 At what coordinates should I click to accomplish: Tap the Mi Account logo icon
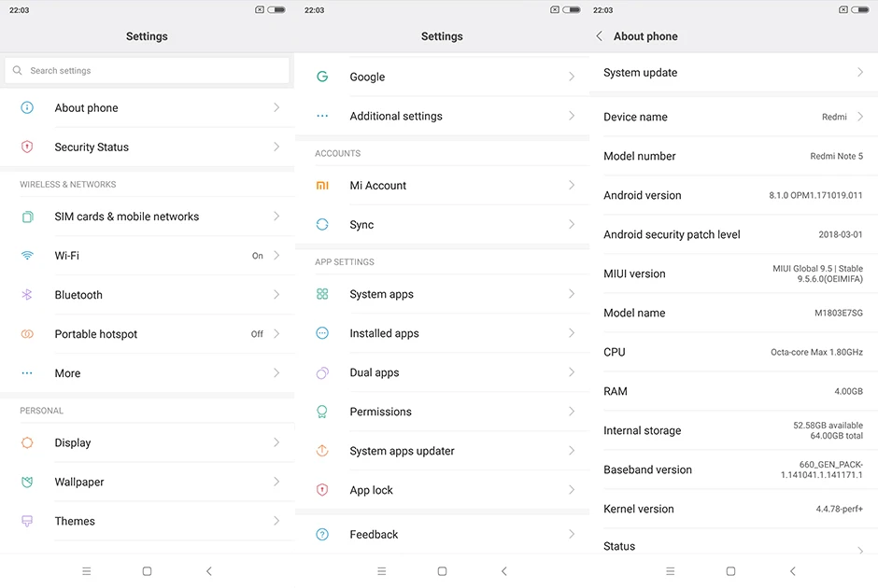tap(322, 185)
